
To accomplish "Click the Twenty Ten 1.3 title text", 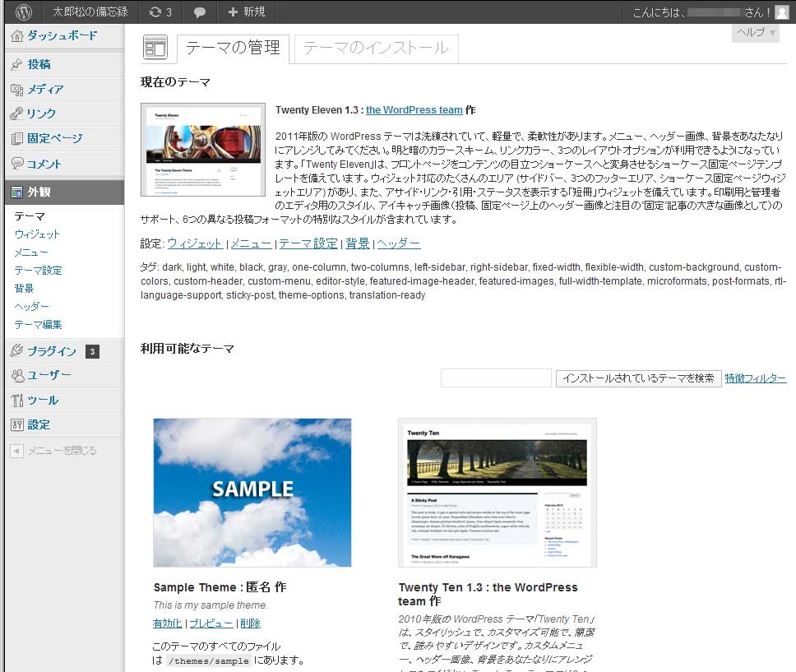I will click(x=488, y=595).
